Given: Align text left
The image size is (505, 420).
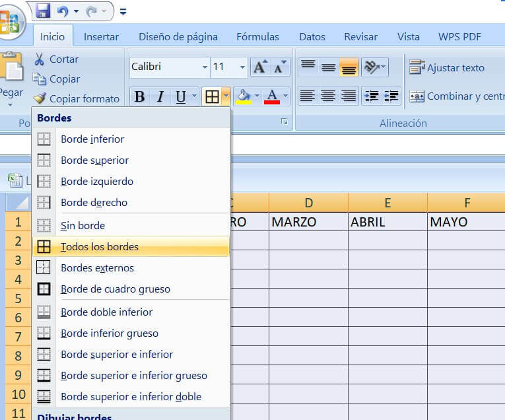Looking at the screenshot, I should [x=308, y=96].
